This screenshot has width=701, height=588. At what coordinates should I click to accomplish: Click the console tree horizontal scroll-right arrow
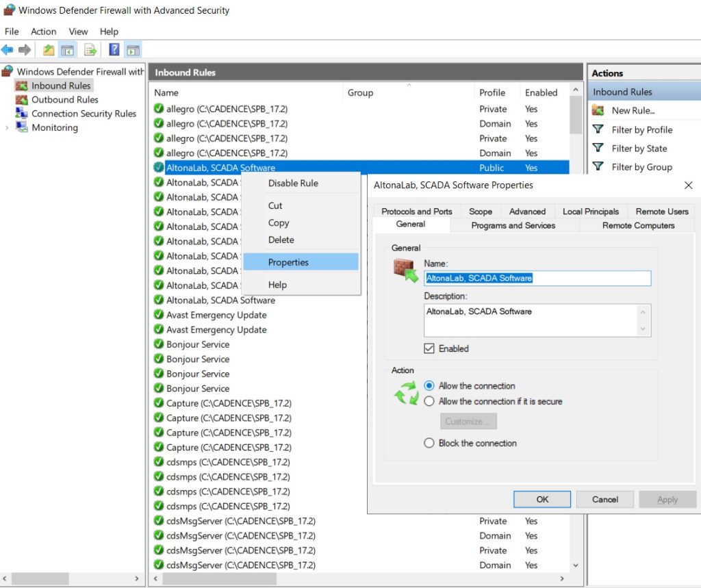click(x=137, y=578)
